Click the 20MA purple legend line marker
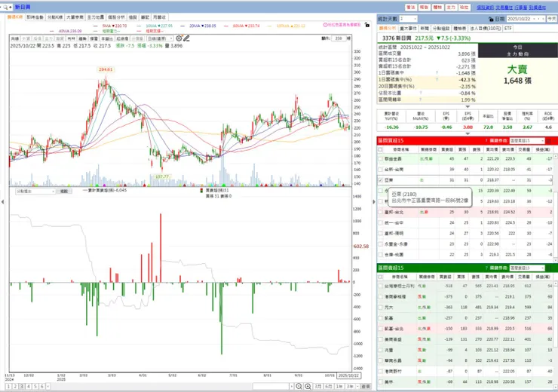558x392 pixels. pos(182,26)
